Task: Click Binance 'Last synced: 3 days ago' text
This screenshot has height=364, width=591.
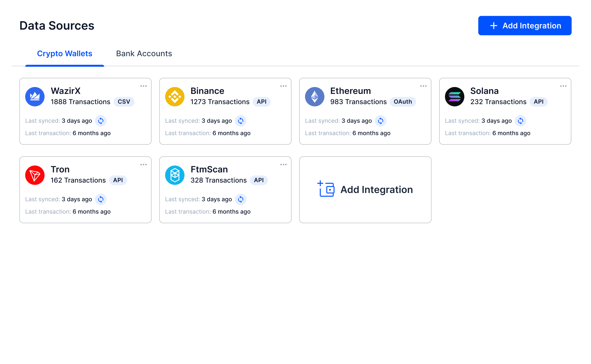Action: click(x=198, y=121)
